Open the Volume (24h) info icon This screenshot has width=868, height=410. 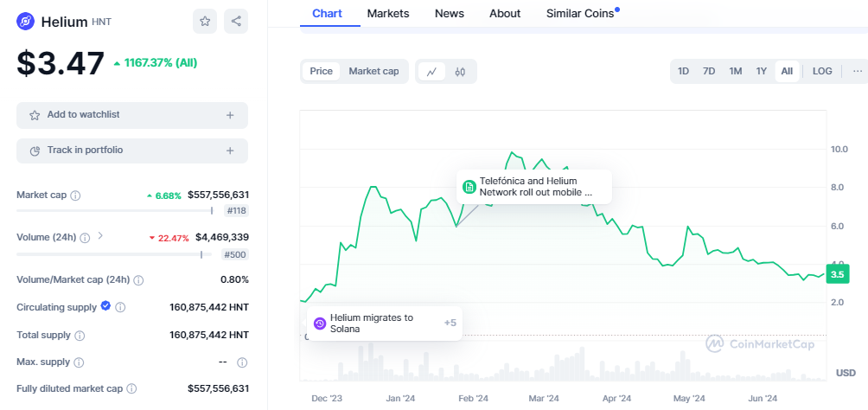(x=85, y=238)
